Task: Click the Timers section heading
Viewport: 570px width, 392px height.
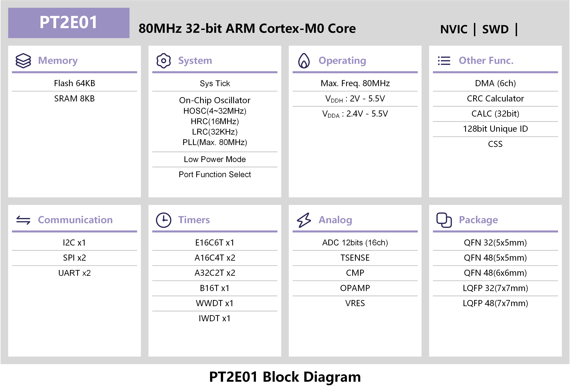Action: click(194, 220)
